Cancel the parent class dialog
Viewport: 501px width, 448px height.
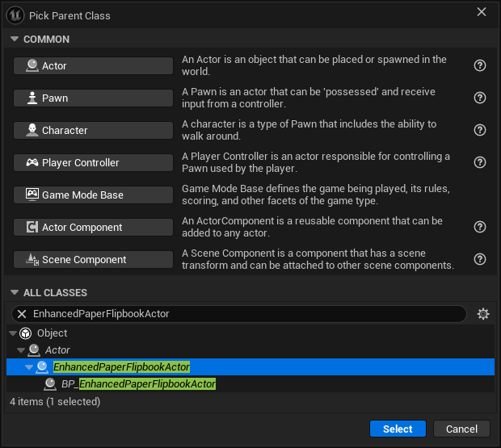(461, 429)
